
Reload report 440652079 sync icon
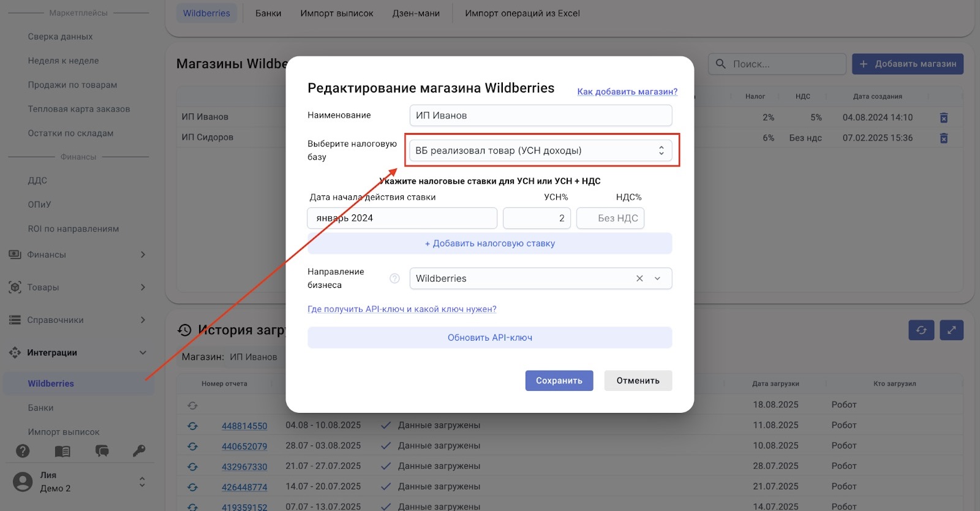pos(192,446)
